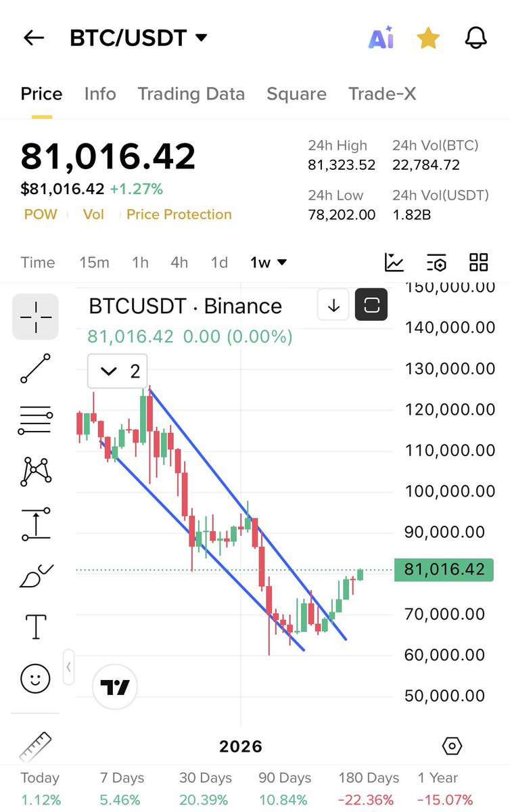Image resolution: width=510 pixels, height=812 pixels.
Task: Select the Time chart interval
Action: tap(38, 263)
